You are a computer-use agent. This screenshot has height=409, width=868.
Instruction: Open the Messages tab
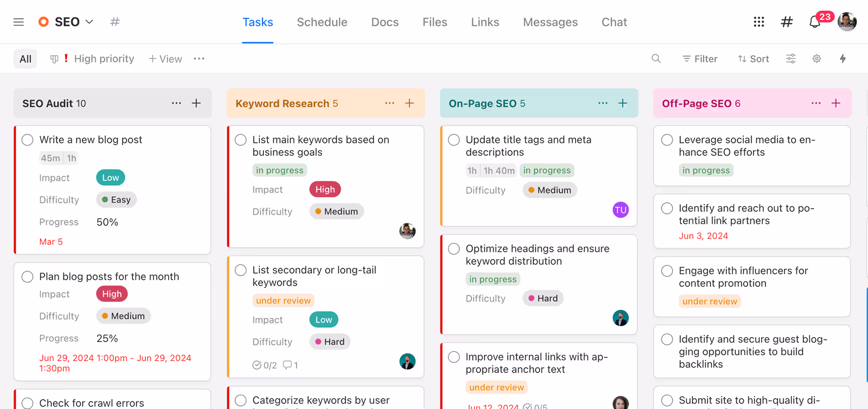point(550,22)
